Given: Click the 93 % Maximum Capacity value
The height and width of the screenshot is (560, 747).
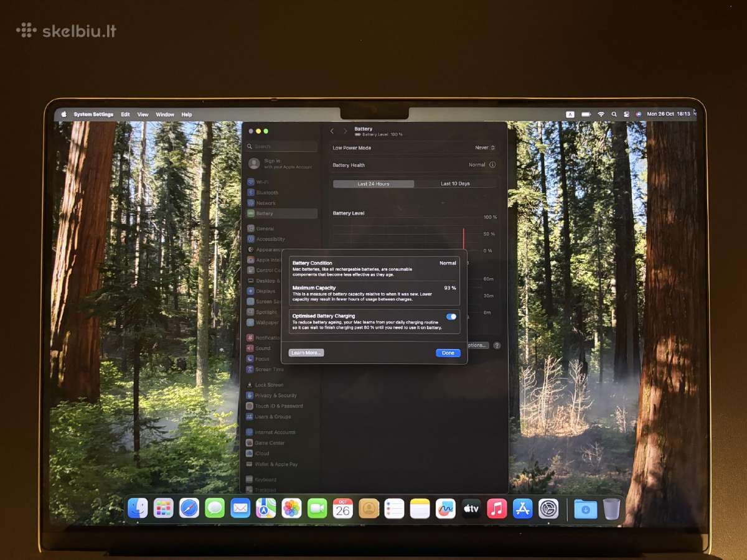Looking at the screenshot, I should coord(450,288).
